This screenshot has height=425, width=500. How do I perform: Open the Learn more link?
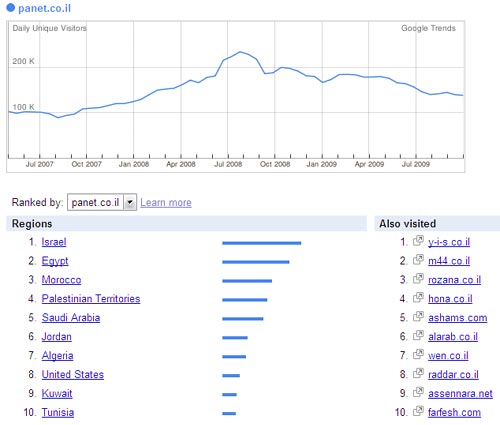coord(166,203)
